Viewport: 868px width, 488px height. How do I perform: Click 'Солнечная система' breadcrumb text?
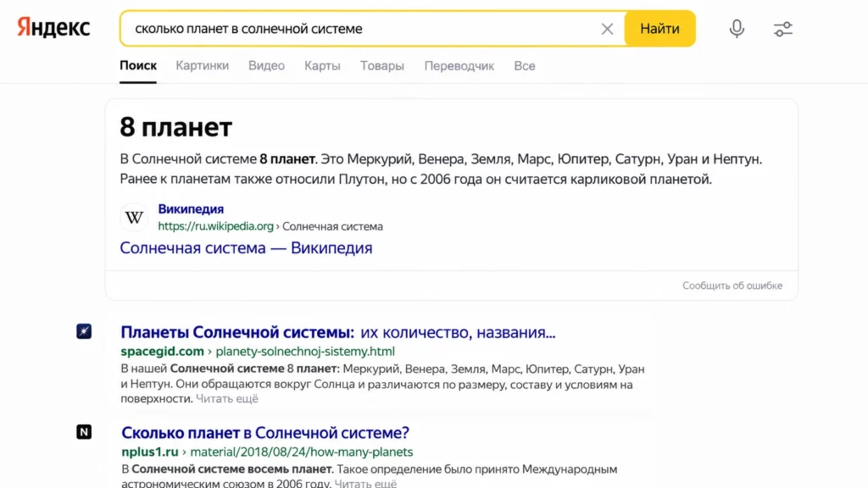click(332, 226)
